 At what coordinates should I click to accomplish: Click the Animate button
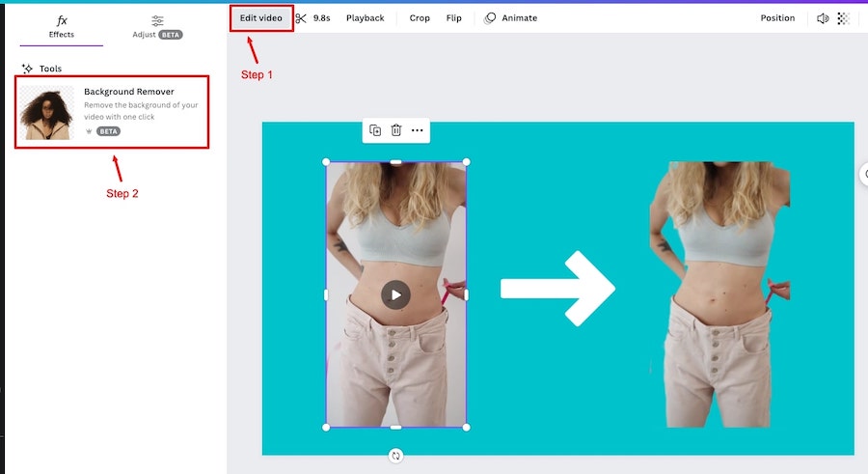(x=510, y=18)
